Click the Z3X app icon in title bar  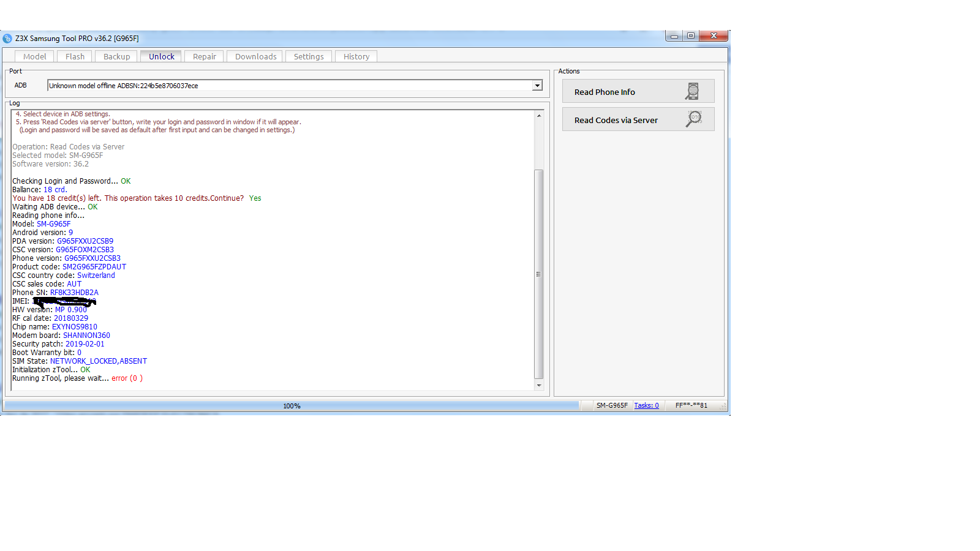[x=7, y=39]
